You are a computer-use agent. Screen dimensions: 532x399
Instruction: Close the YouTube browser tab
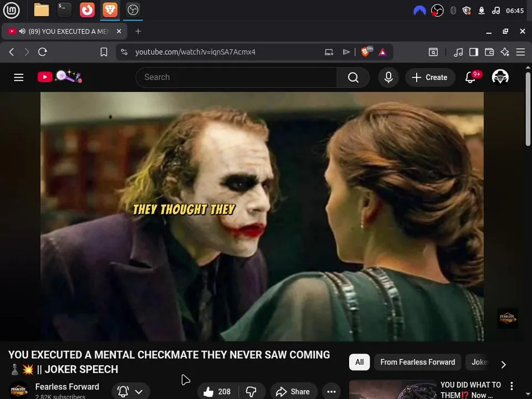pyautogui.click(x=119, y=31)
